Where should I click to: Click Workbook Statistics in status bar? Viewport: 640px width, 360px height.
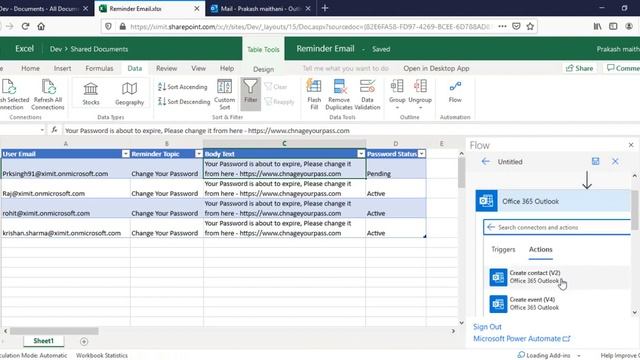pos(102,356)
